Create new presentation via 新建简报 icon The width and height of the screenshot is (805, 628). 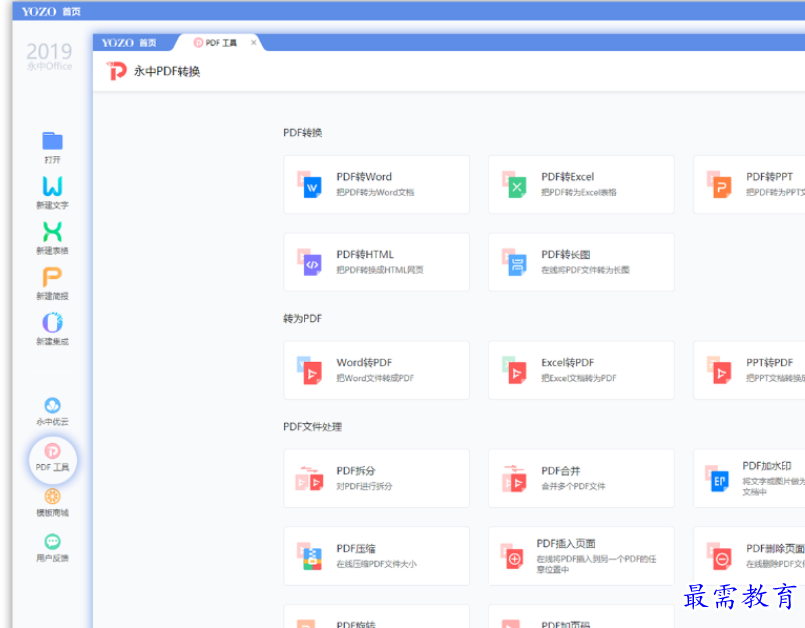point(52,277)
